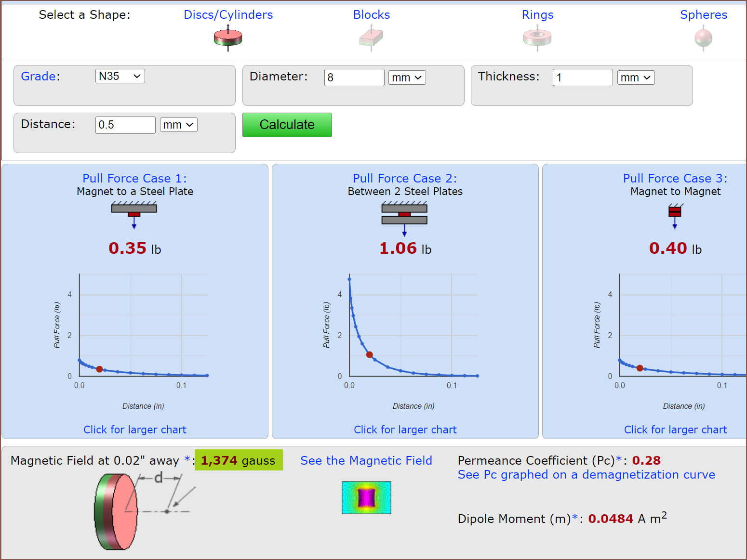Expand the Thickness unit mm dropdown
The width and height of the screenshot is (747, 560).
[x=636, y=78]
